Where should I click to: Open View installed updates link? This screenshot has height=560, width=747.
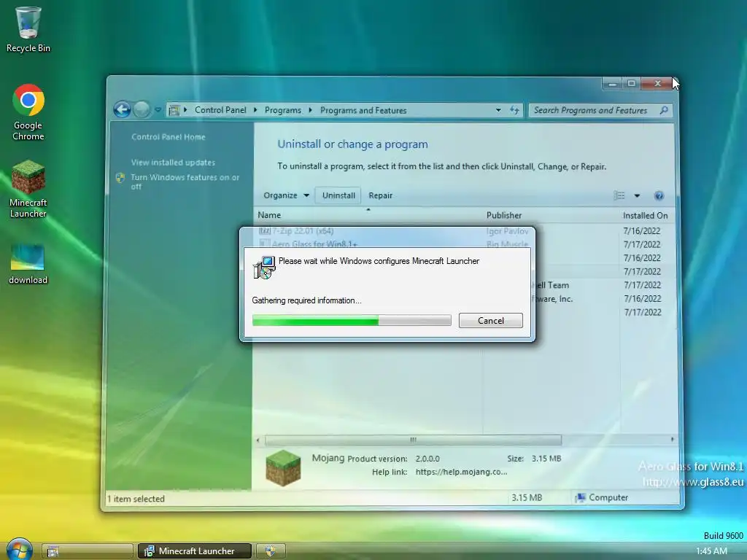point(173,163)
